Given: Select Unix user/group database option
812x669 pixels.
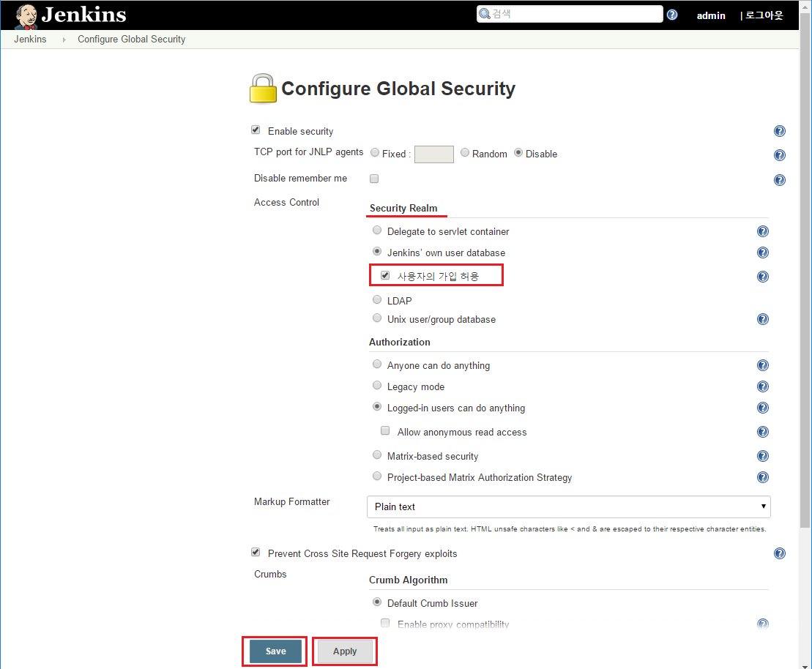Looking at the screenshot, I should (377, 318).
